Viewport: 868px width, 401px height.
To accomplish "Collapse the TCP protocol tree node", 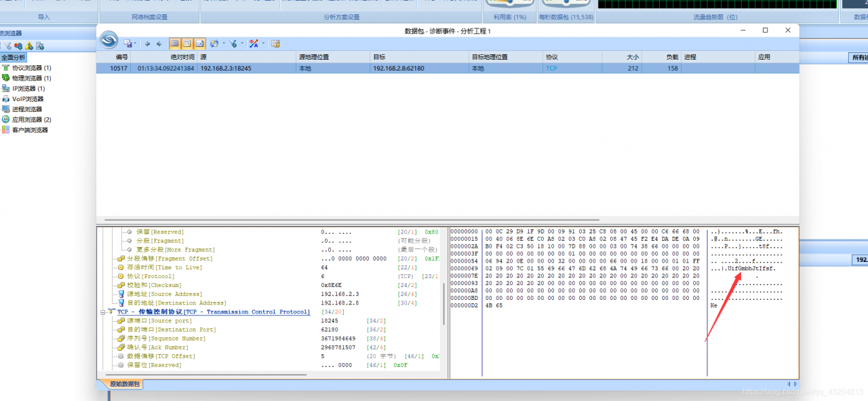I will [104, 311].
